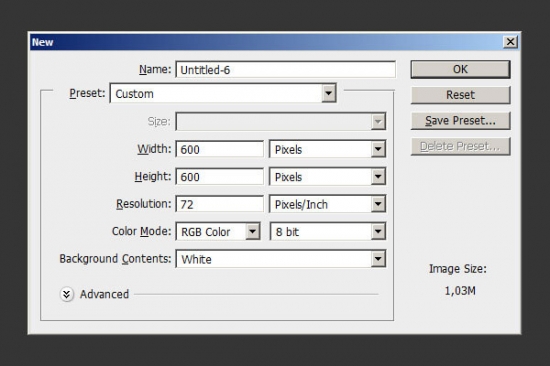Open the Width units dropdown (Pixels)

tap(327, 149)
